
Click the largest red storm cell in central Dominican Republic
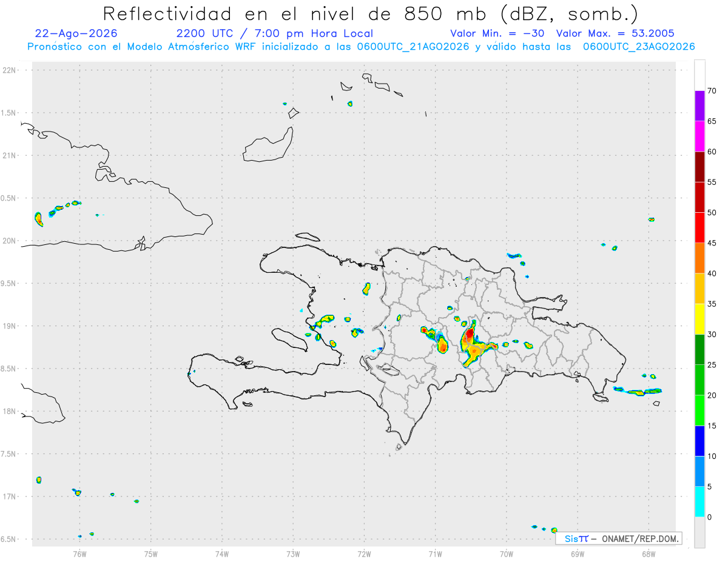(x=470, y=334)
